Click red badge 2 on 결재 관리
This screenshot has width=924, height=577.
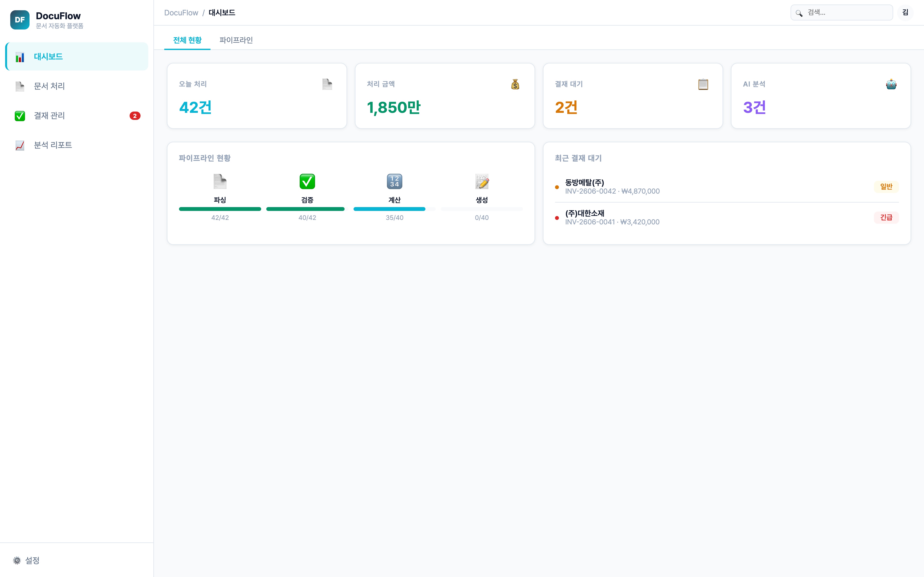coord(135,116)
